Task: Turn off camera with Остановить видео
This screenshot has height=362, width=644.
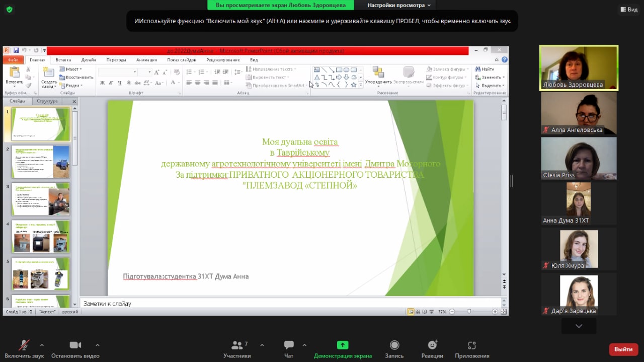Action: click(x=75, y=349)
